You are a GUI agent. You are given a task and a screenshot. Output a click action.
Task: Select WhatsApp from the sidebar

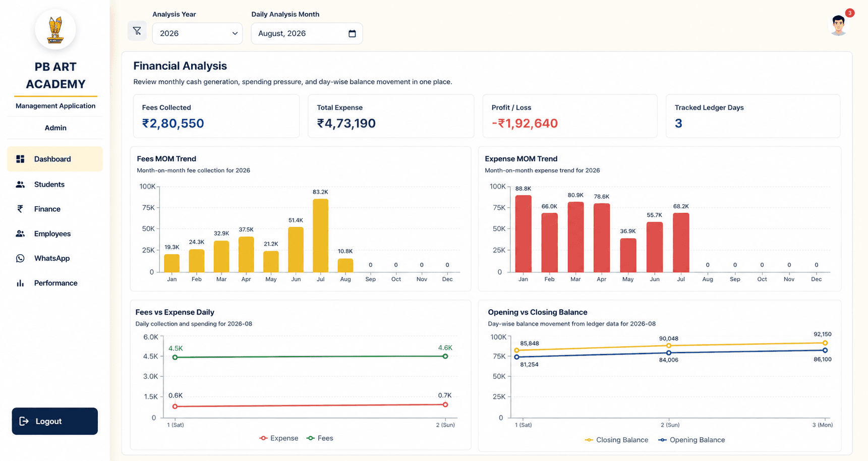point(55,258)
